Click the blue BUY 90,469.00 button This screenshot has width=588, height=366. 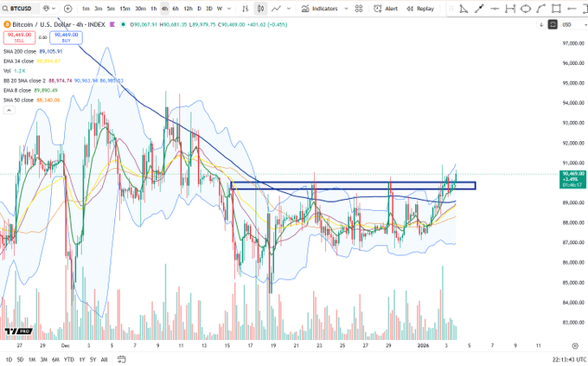point(66,37)
